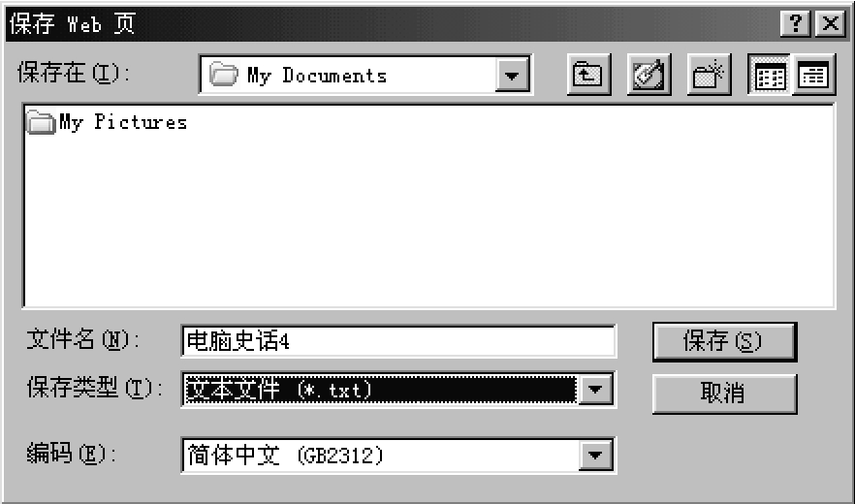The image size is (855, 504).
Task: Expand the 编码 encoding dropdown arrow
Action: click(595, 455)
